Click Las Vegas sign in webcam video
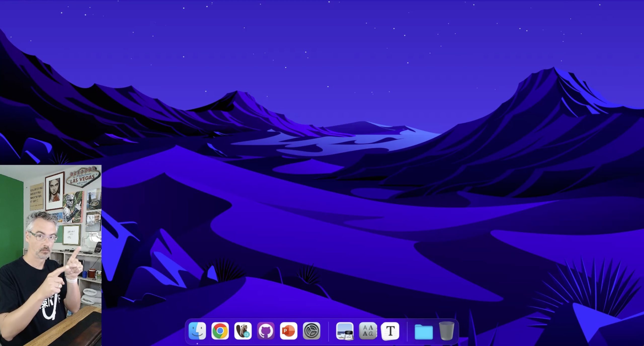Screen dimensions: 644x346 (x=82, y=178)
